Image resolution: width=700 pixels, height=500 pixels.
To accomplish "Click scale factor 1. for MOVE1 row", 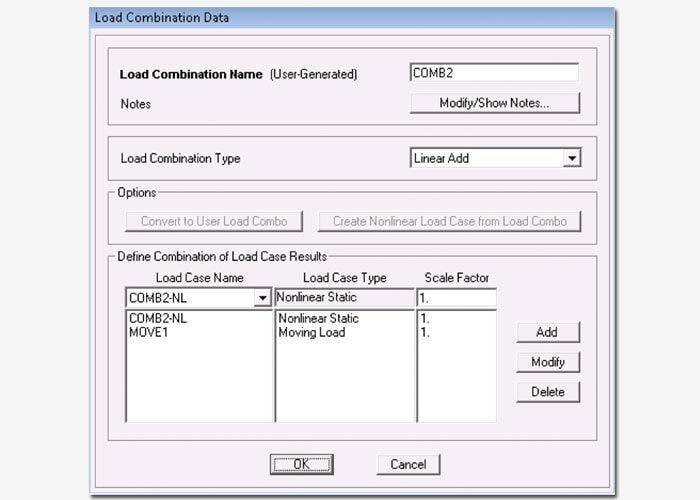I will point(425,333).
